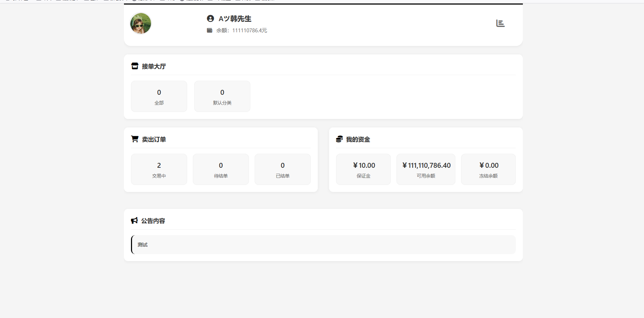View the 交易中 orders card
The image size is (644, 318).
pyautogui.click(x=159, y=170)
